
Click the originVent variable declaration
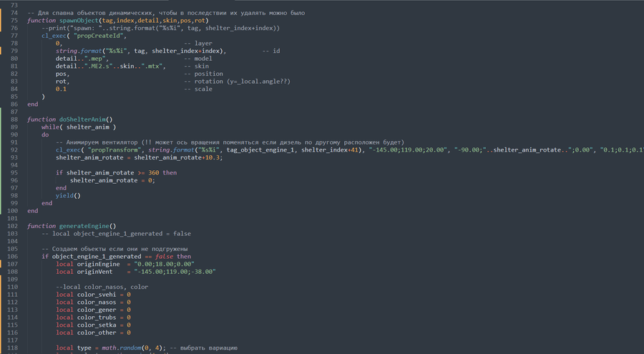click(x=95, y=272)
